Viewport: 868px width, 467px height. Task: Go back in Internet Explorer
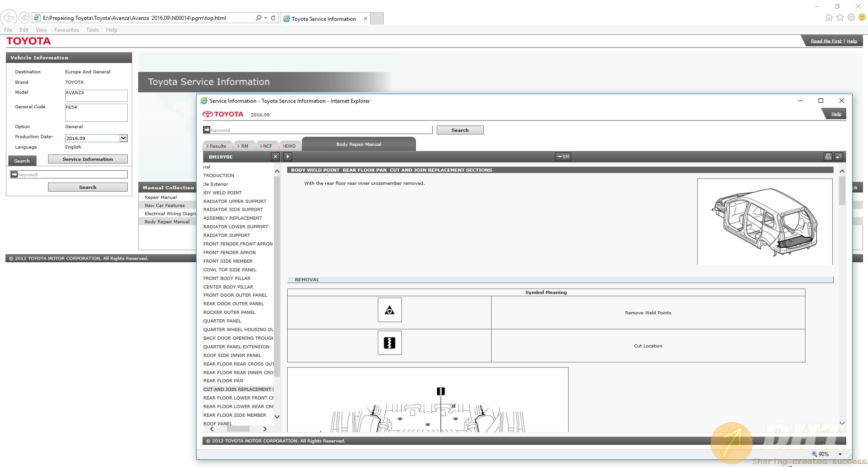click(9, 18)
